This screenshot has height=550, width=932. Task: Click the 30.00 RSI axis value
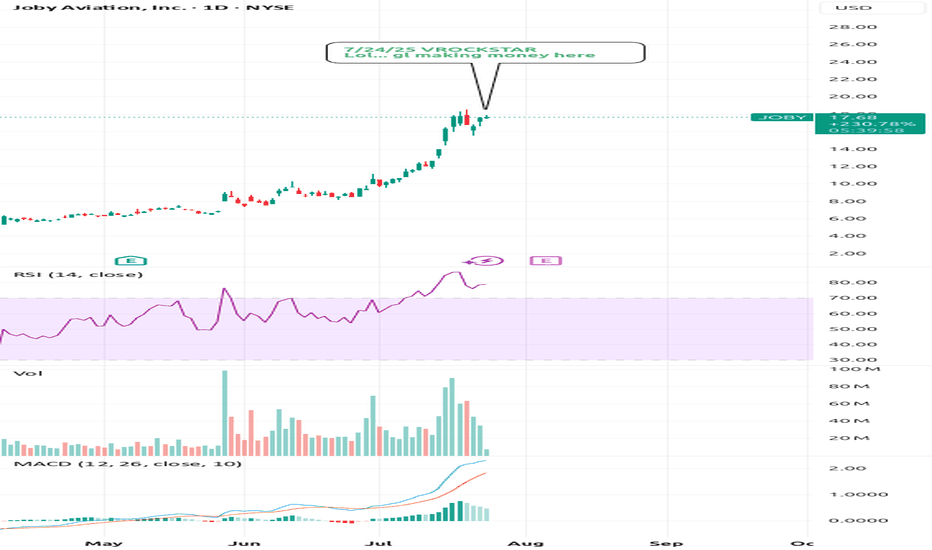coord(853,360)
